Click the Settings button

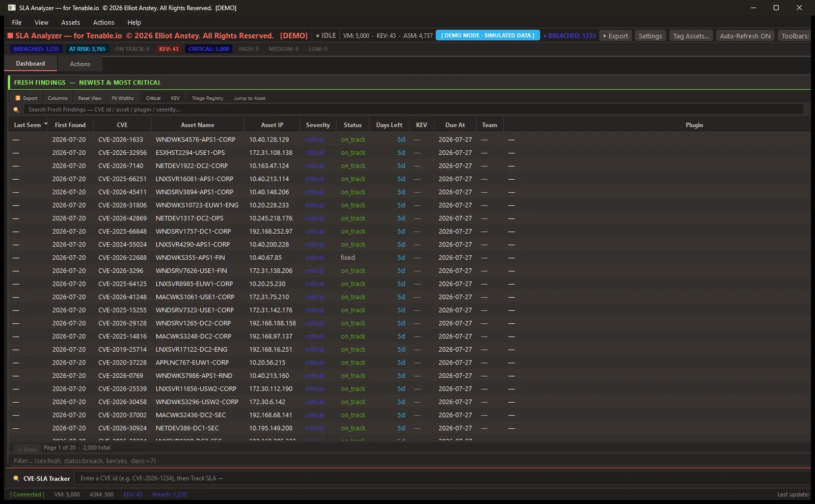coord(650,36)
